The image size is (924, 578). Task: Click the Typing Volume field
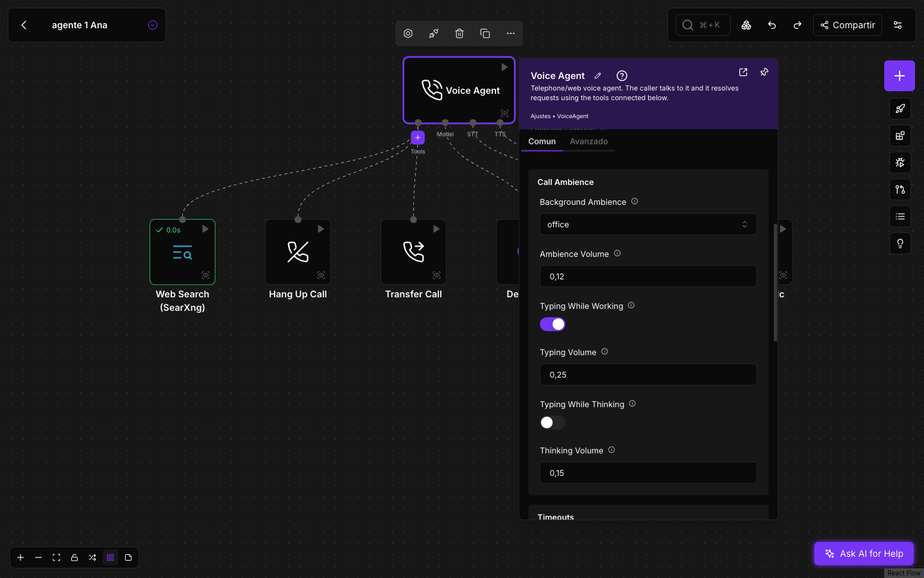(648, 374)
